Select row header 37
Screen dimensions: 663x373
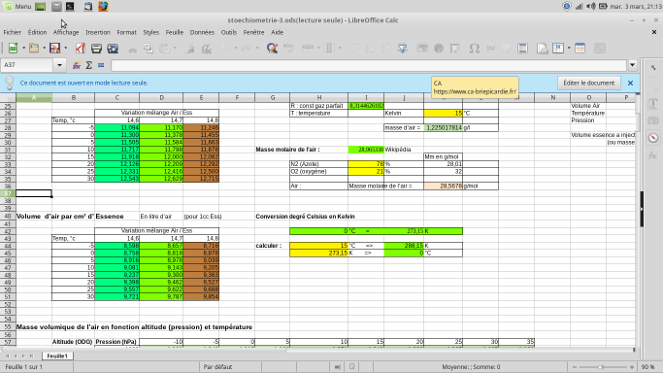tap(8, 193)
